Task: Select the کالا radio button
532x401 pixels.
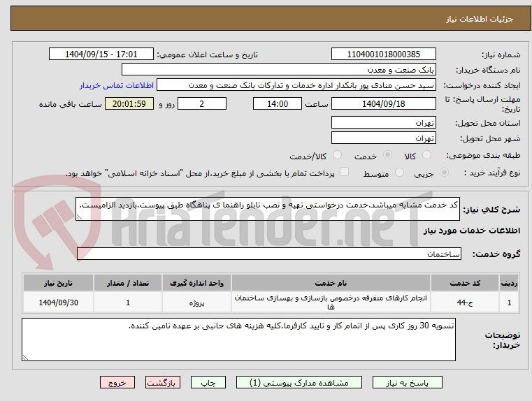Action: [x=426, y=155]
